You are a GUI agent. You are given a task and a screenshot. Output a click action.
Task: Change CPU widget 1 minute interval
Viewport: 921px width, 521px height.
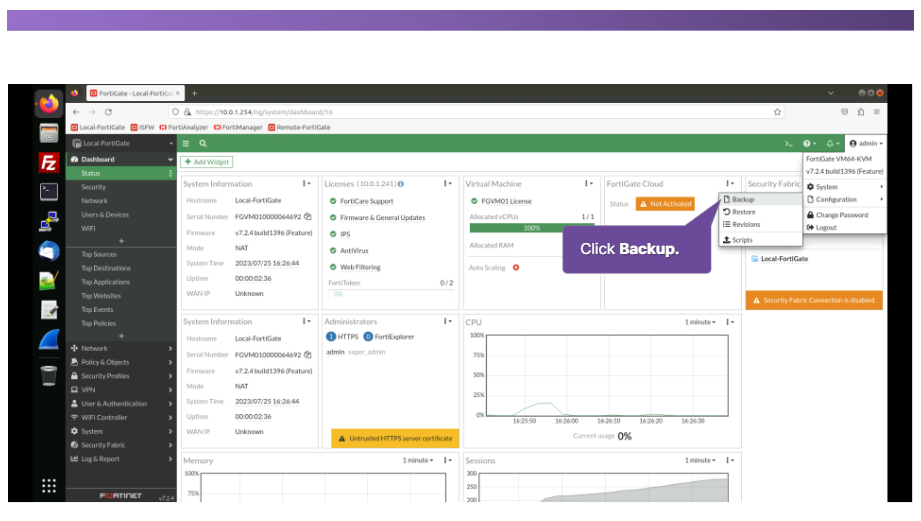point(700,322)
